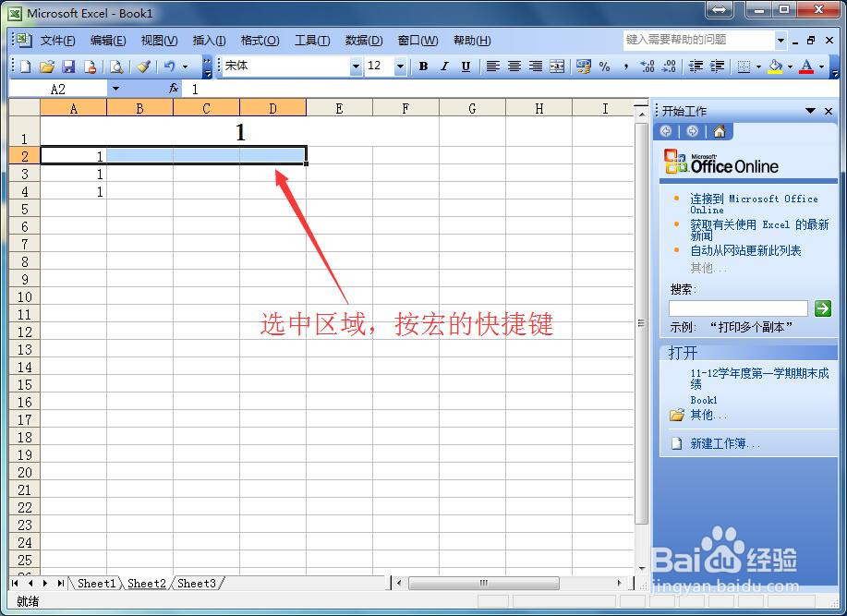This screenshot has height=616, width=847.
Task: Apply Comma style format
Action: tap(626, 66)
